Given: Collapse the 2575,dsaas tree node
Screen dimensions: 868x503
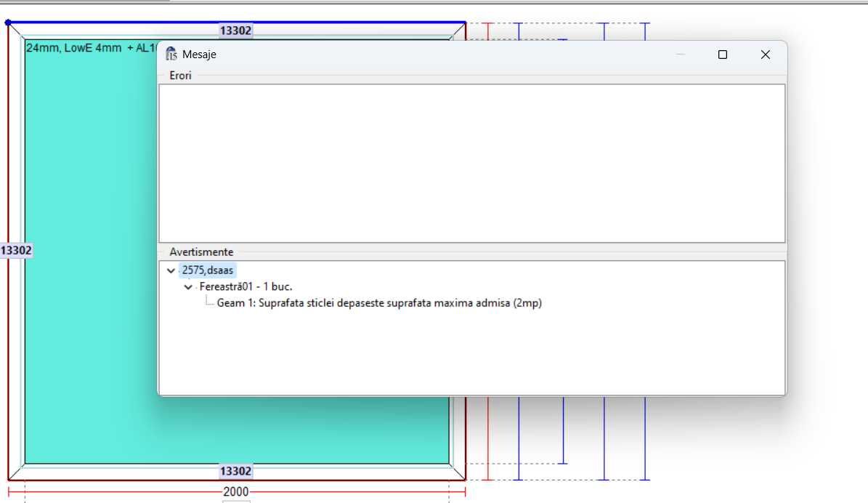Looking at the screenshot, I should point(171,271).
